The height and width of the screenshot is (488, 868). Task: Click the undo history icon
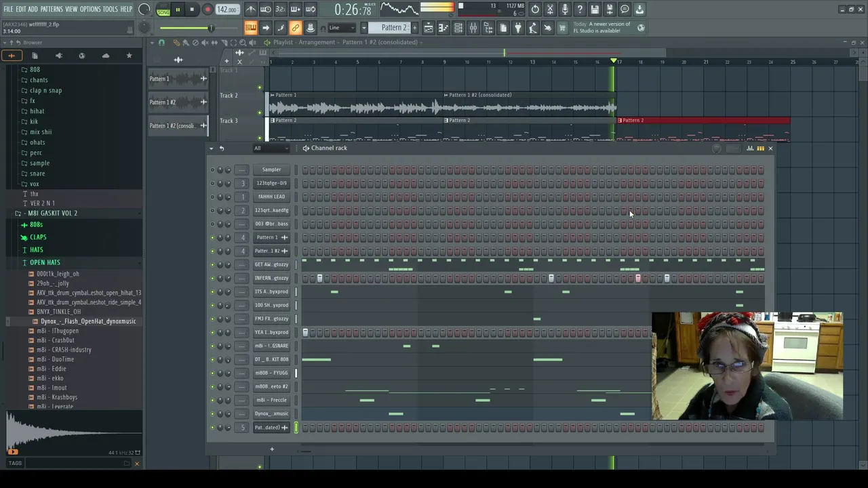[x=535, y=9]
